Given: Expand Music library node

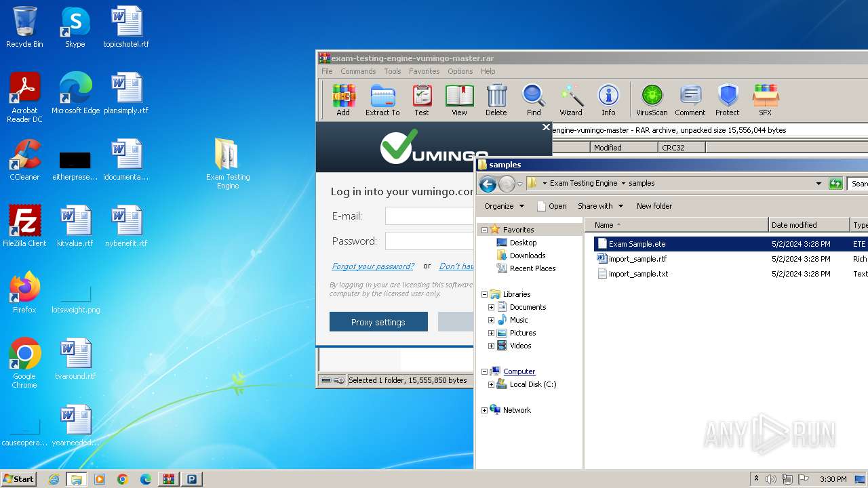Looking at the screenshot, I should click(x=491, y=320).
